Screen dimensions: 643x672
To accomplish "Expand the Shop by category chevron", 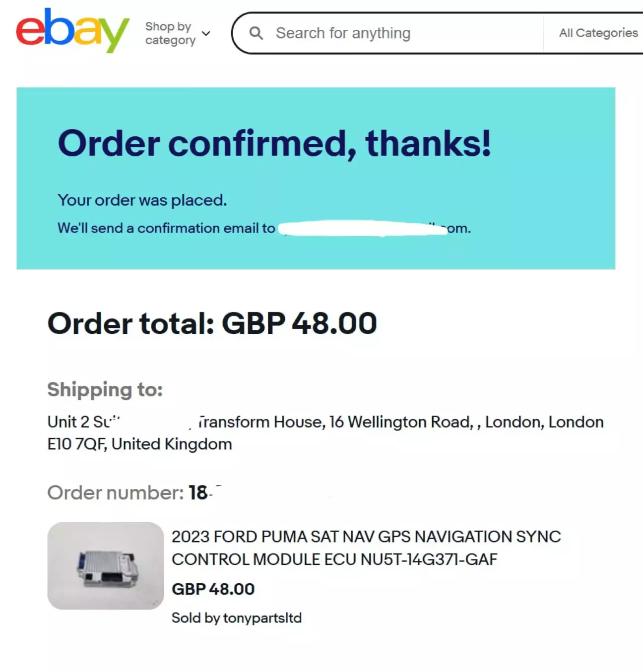I will point(206,34).
